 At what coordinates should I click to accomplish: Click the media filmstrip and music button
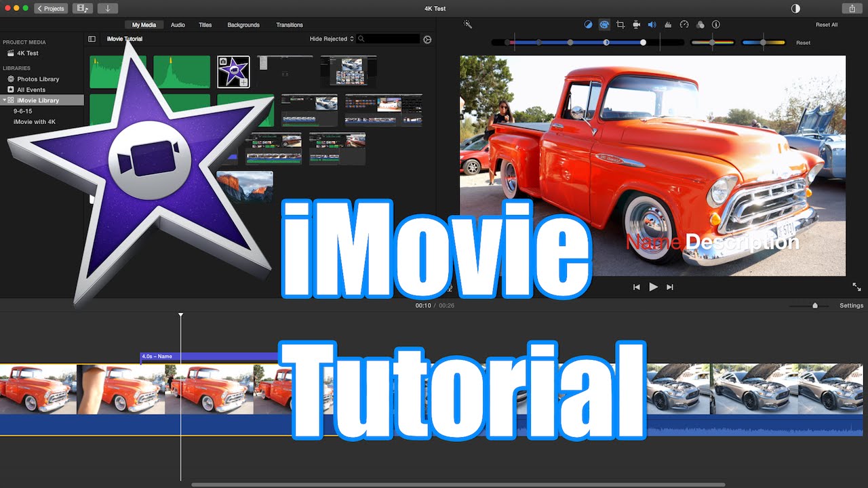(83, 8)
